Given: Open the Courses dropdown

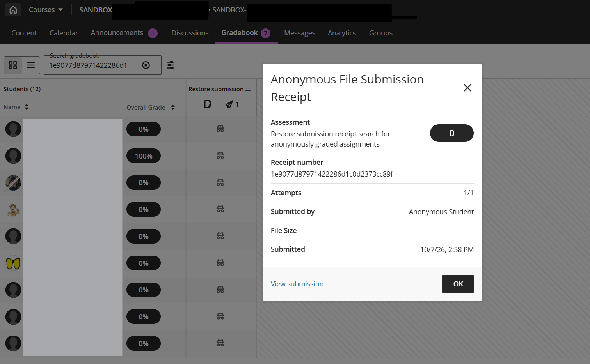Looking at the screenshot, I should click(46, 10).
